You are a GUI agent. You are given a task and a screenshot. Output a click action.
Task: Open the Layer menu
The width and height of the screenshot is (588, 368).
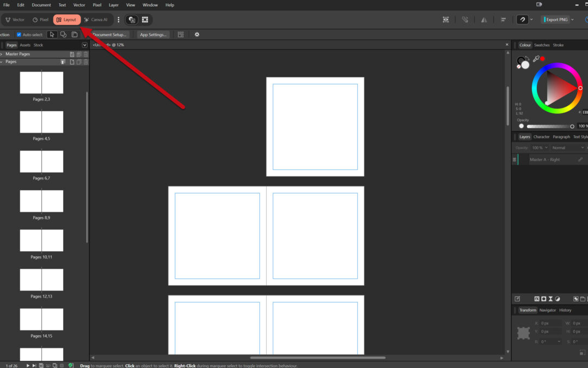click(x=114, y=5)
